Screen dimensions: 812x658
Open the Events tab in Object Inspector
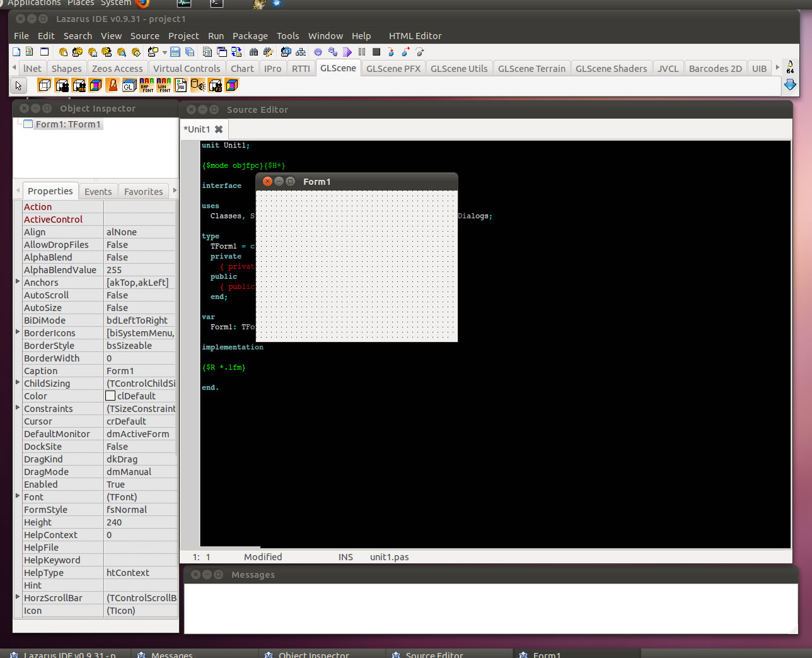[98, 192]
